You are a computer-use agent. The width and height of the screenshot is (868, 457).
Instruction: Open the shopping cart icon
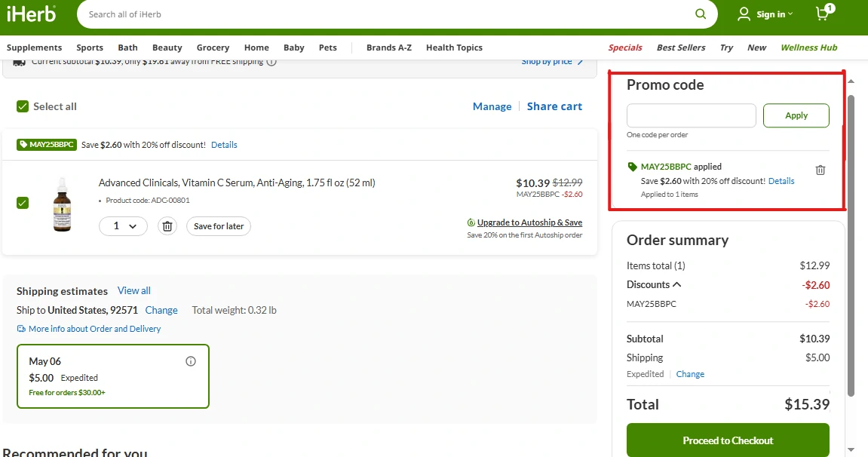pos(824,12)
